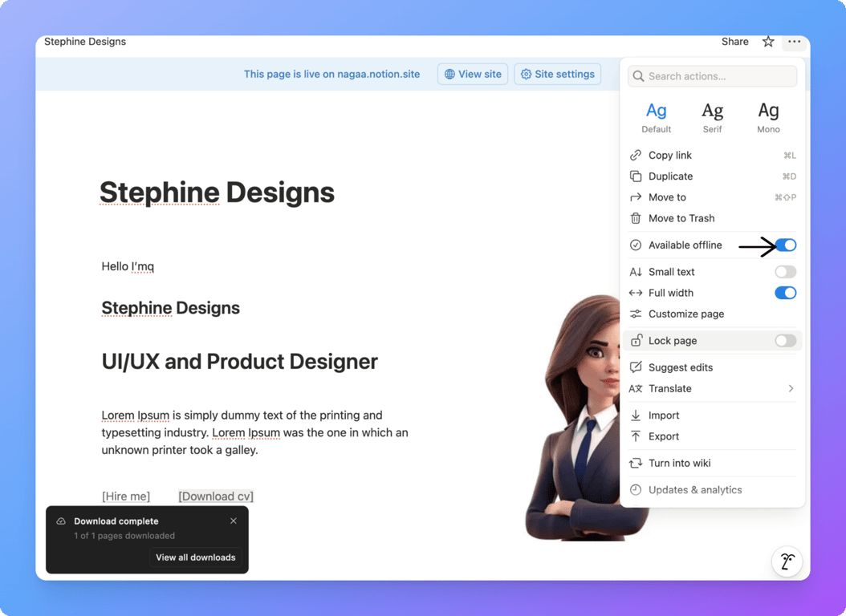This screenshot has width=846, height=616.
Task: Open the site with View site button
Action: coord(472,74)
